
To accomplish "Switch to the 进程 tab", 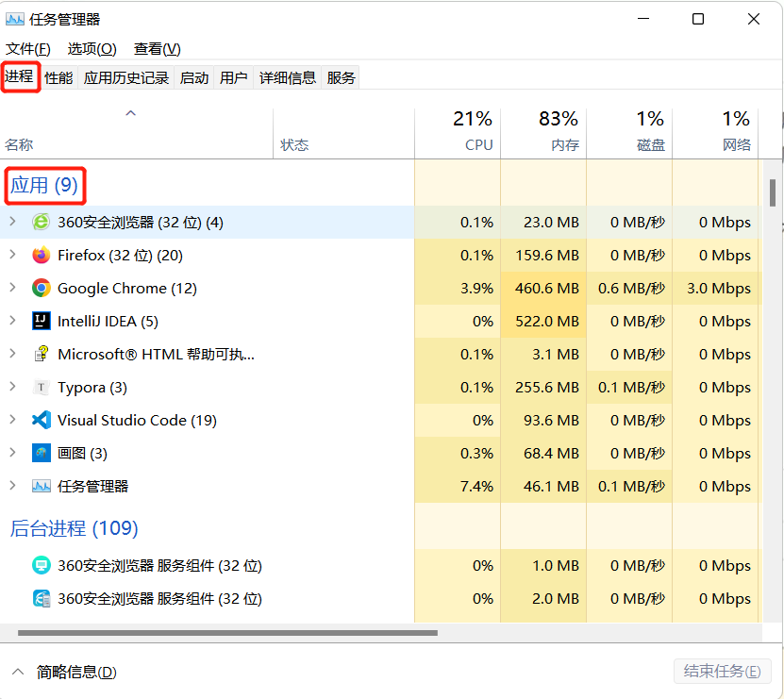I will click(x=19, y=76).
